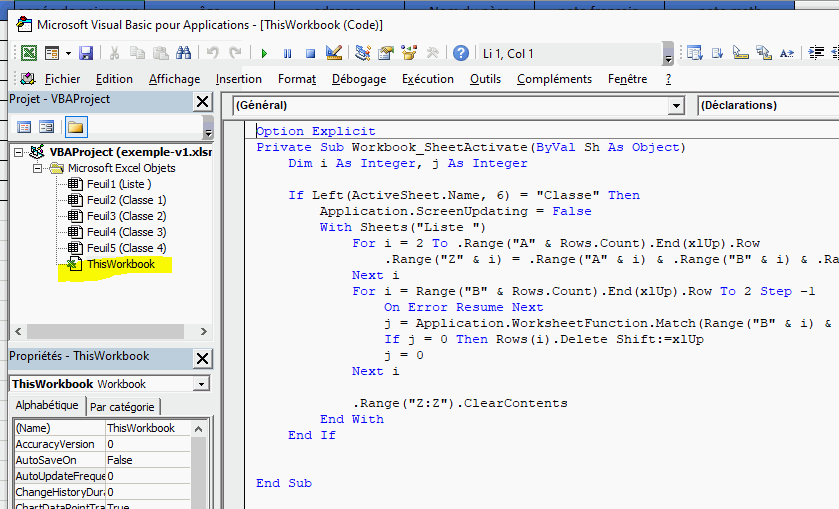Switch to the Par catégorie tab

[123, 407]
